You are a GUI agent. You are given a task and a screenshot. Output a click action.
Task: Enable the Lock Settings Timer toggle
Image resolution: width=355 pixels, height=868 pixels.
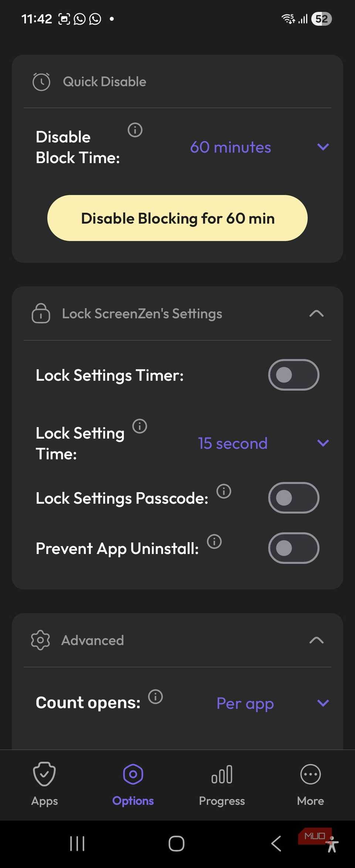pyautogui.click(x=294, y=375)
